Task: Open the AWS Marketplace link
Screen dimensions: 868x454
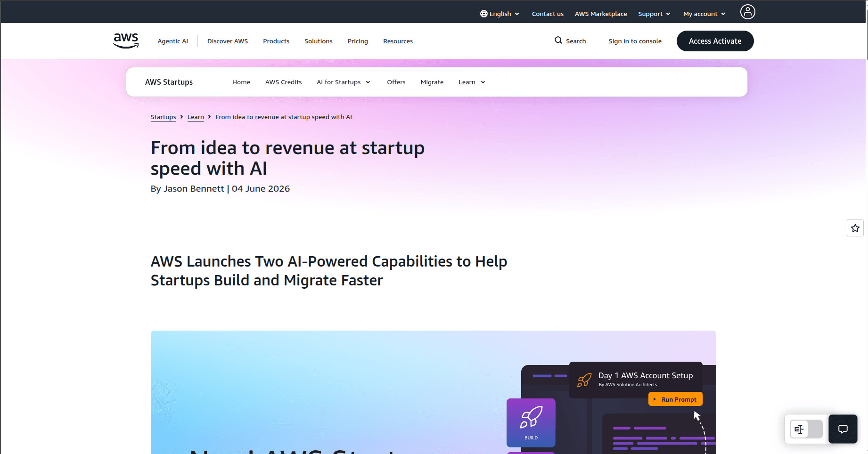Action: click(601, 14)
